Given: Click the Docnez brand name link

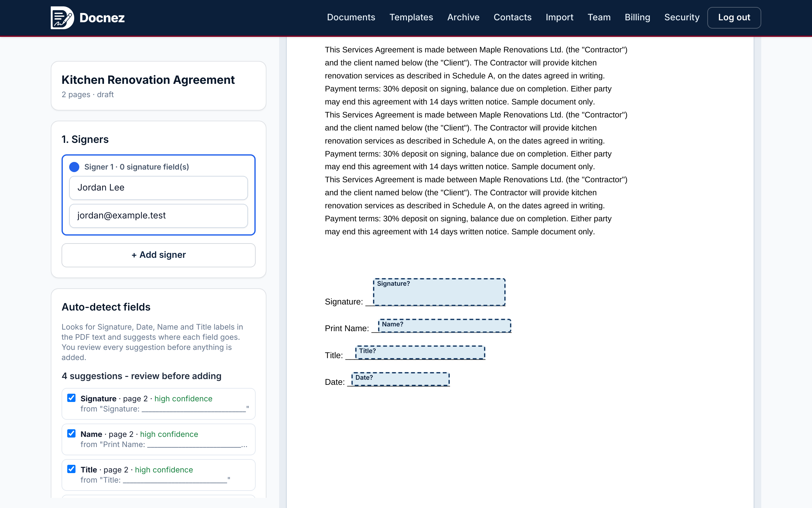Looking at the screenshot, I should coord(102,18).
